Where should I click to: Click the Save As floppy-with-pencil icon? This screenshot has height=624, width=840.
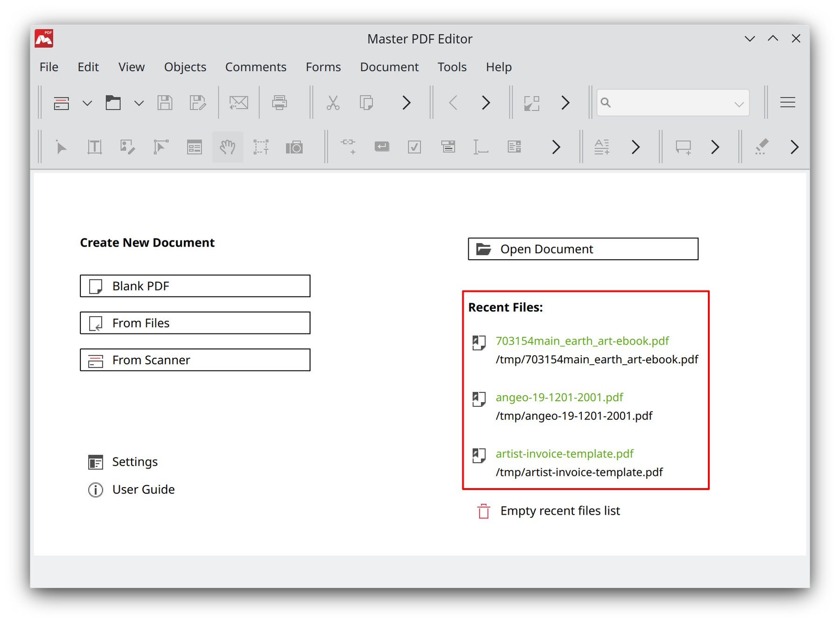click(x=198, y=103)
